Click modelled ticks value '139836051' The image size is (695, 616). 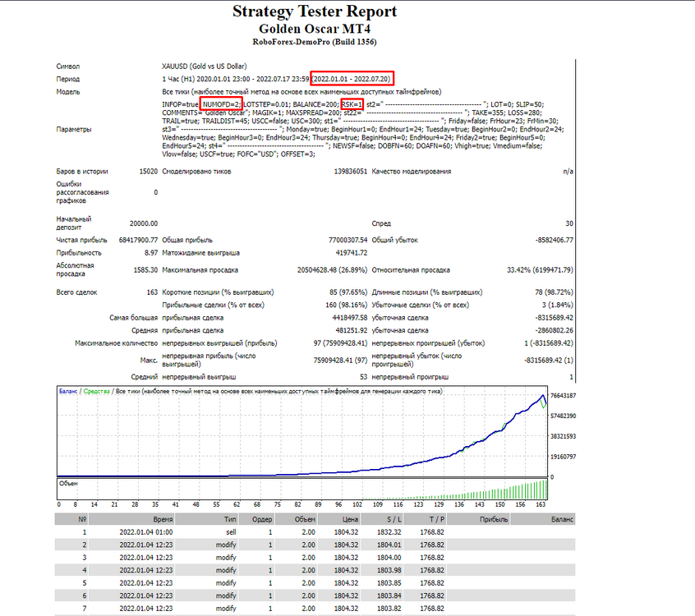point(351,172)
